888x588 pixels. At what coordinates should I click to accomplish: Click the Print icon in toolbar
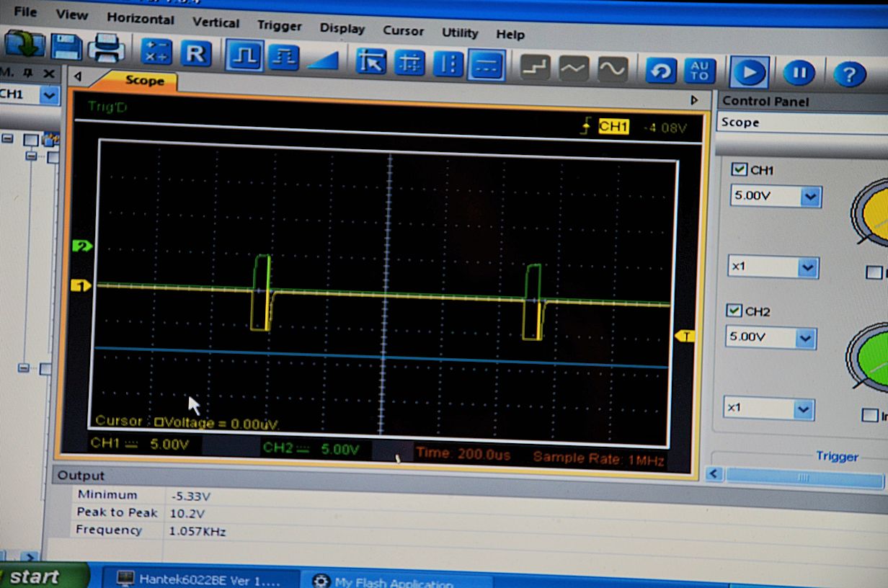click(106, 49)
